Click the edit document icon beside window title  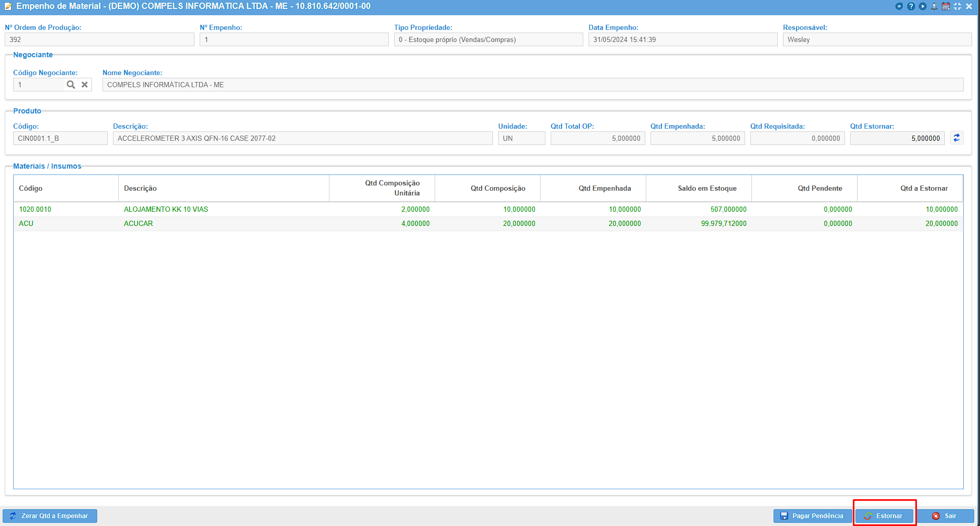click(x=8, y=6)
